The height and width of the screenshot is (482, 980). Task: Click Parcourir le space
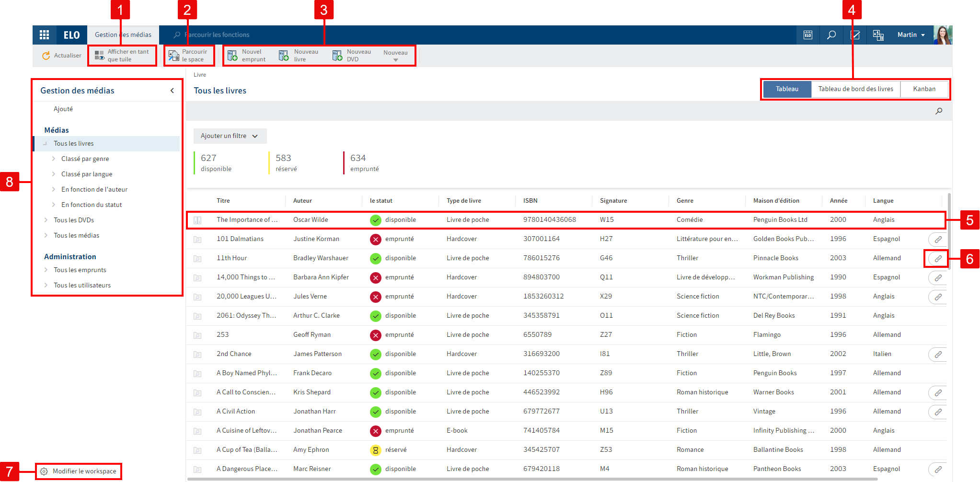[188, 56]
